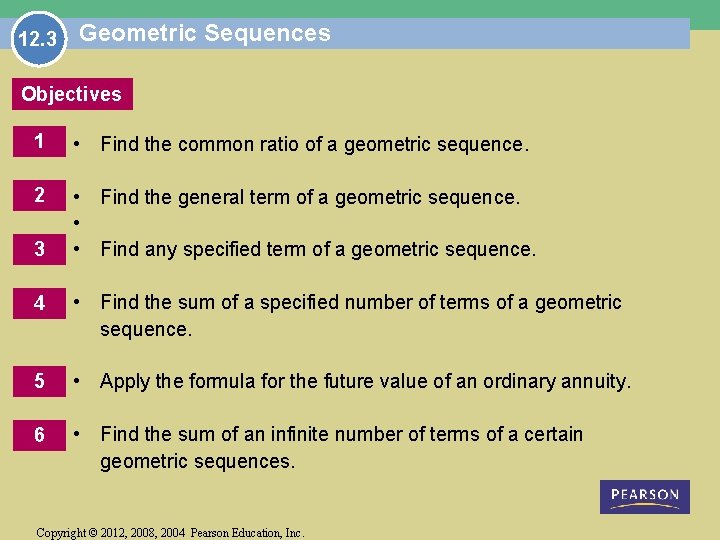Select "Find any specified term" objective text
The height and width of the screenshot is (540, 720).
pos(318,249)
